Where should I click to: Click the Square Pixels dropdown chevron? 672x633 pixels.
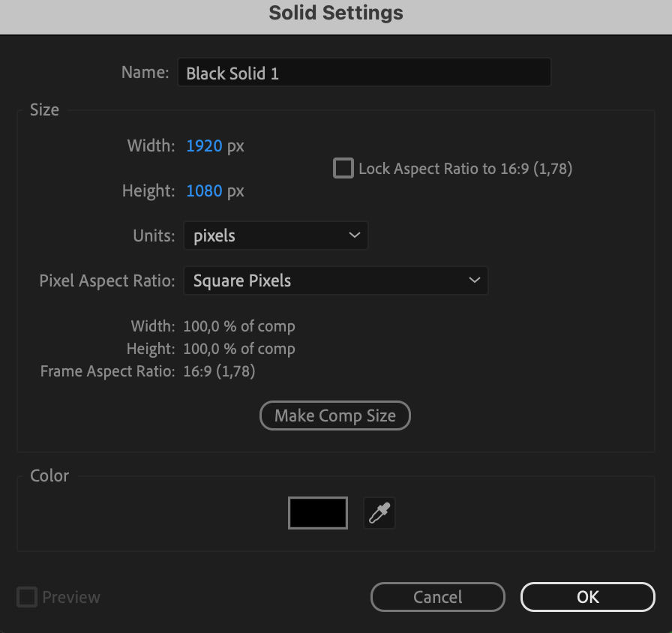[474, 280]
